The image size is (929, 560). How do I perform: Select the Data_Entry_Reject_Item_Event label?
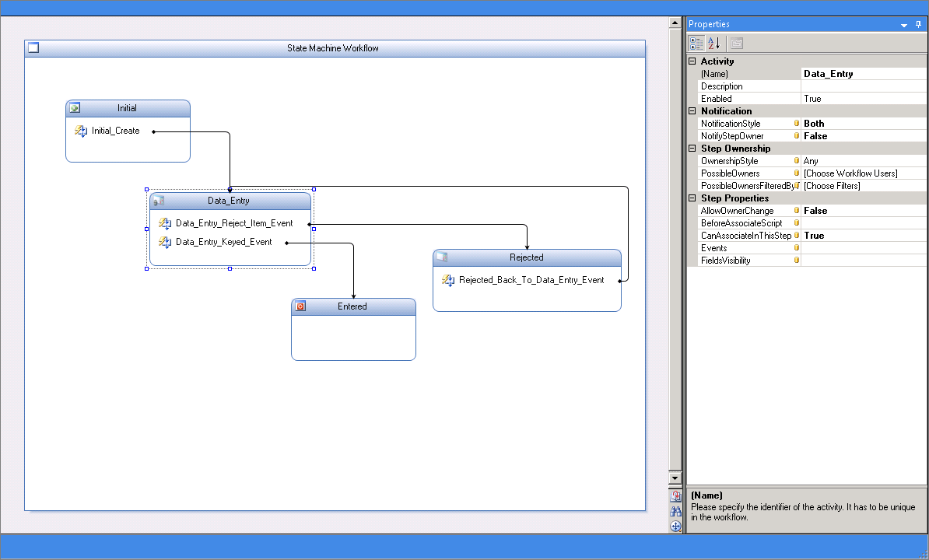[234, 223]
